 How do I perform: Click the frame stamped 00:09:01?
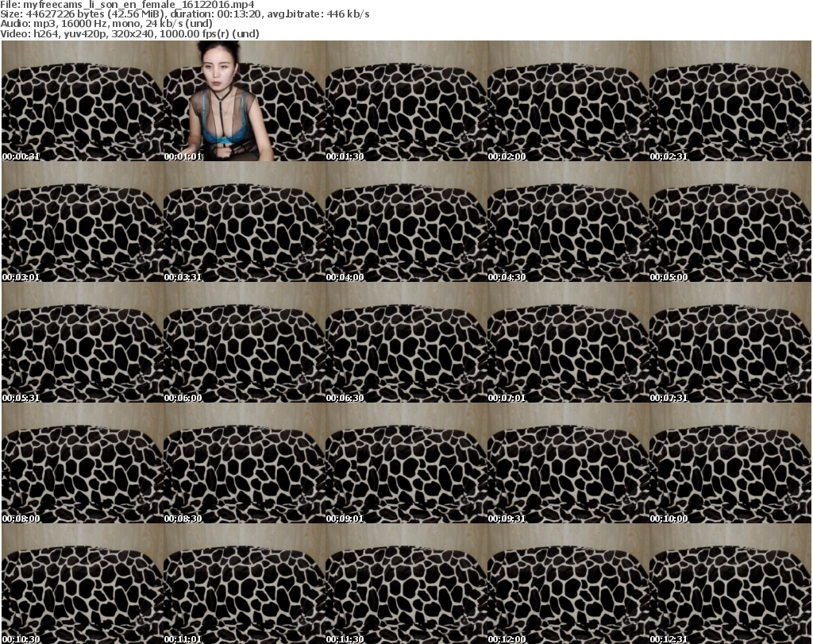tap(406, 463)
